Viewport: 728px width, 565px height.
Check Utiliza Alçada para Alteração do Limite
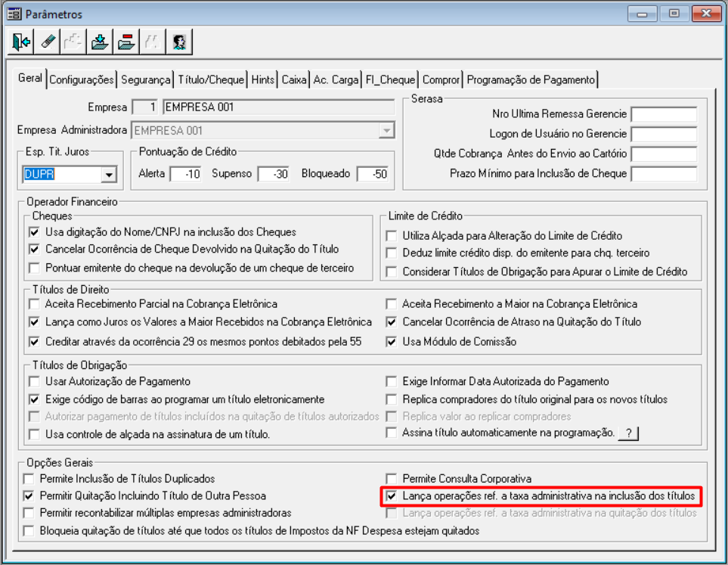coord(392,236)
